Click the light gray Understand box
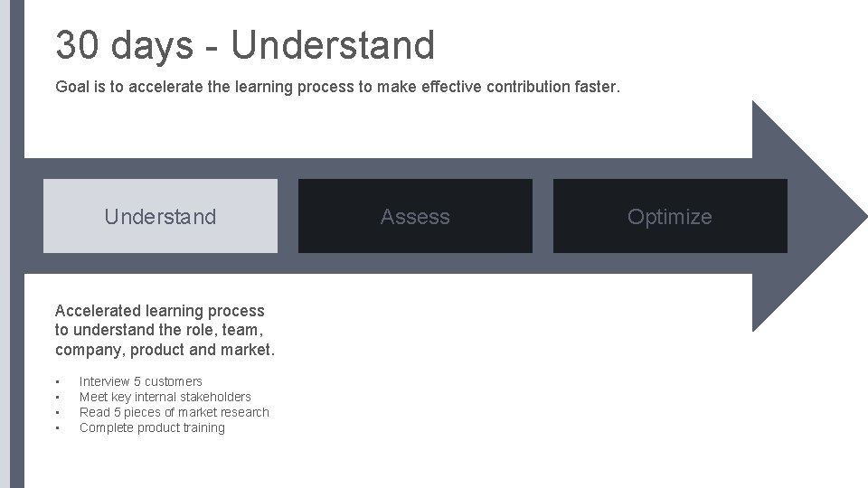 coord(160,216)
